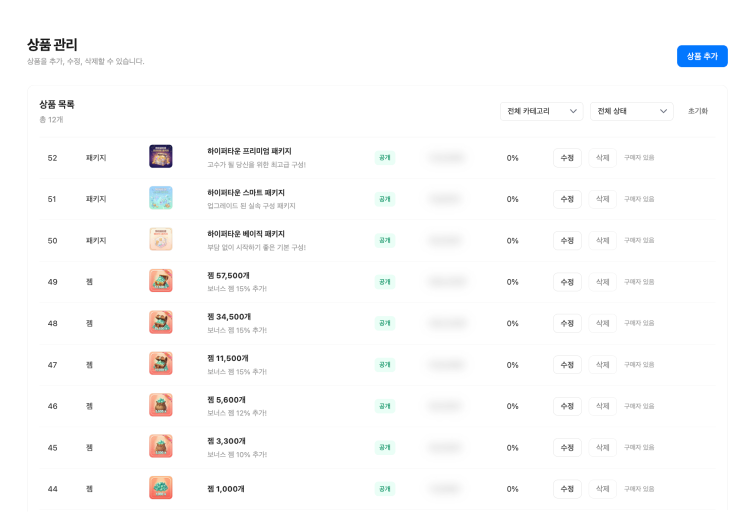Click the 공개 badge of 젬 1,000개
Viewport: 749px width, 512px height.
385,489
